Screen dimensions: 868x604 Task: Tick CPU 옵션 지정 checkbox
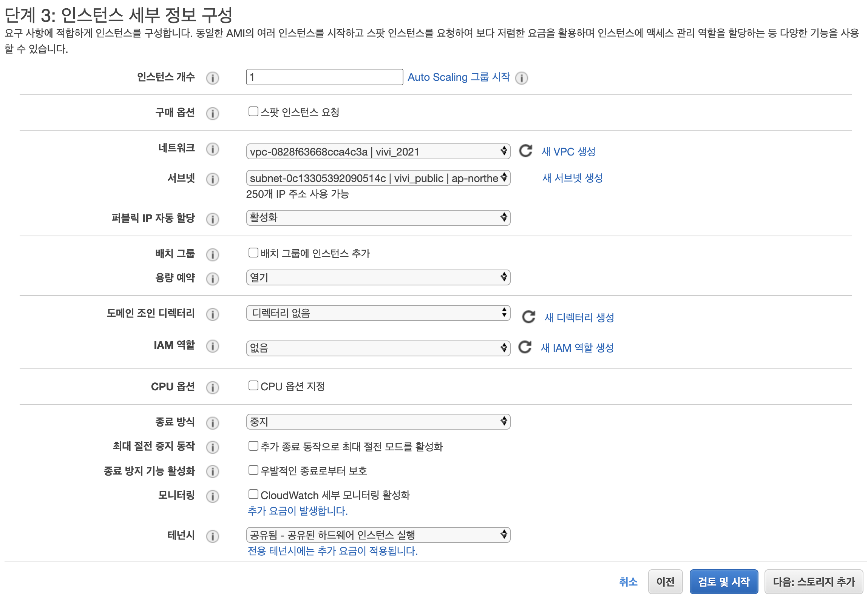point(253,386)
